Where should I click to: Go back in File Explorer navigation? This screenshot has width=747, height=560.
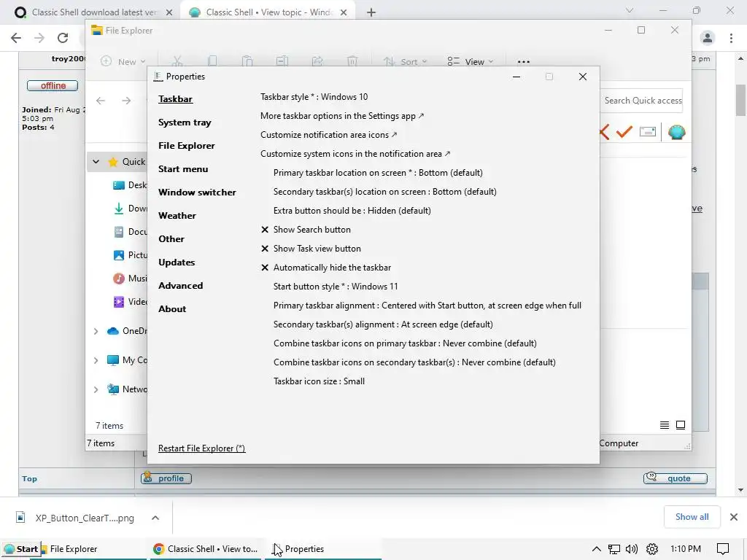click(x=101, y=101)
